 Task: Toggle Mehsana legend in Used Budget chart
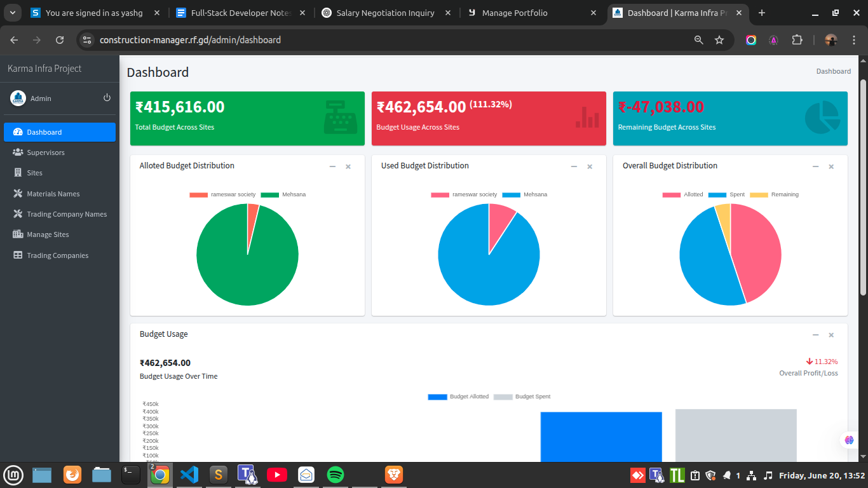pos(525,194)
